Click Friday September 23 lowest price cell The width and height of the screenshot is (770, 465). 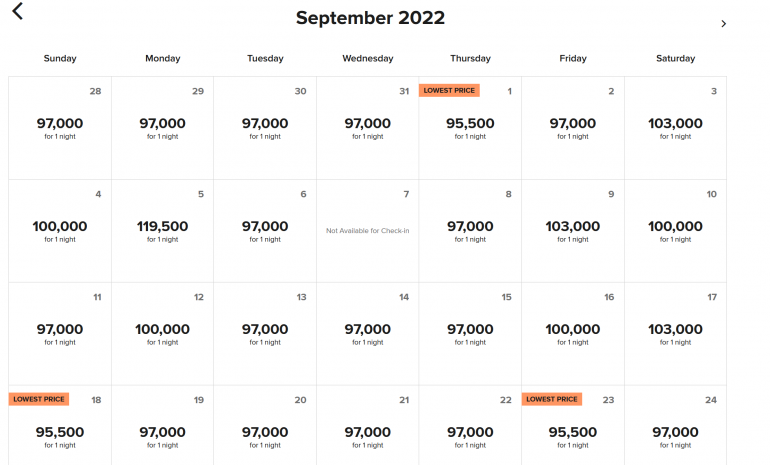point(573,436)
